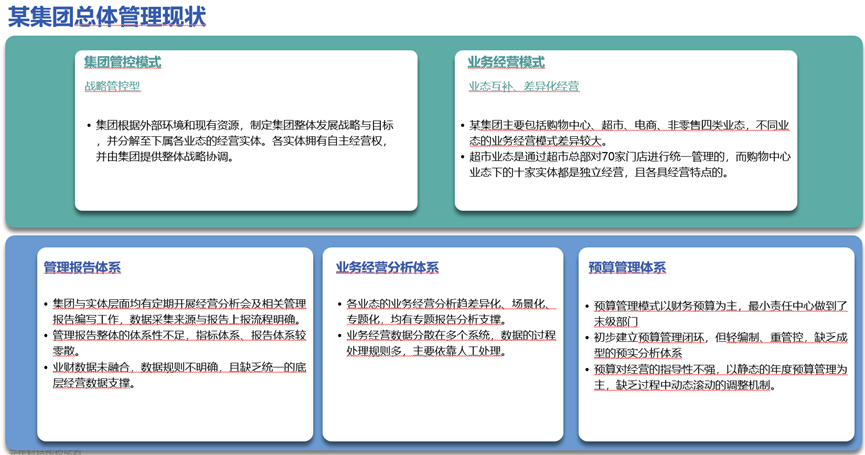Click the bullet starting with 超市业态是通过超市总部

(628, 164)
